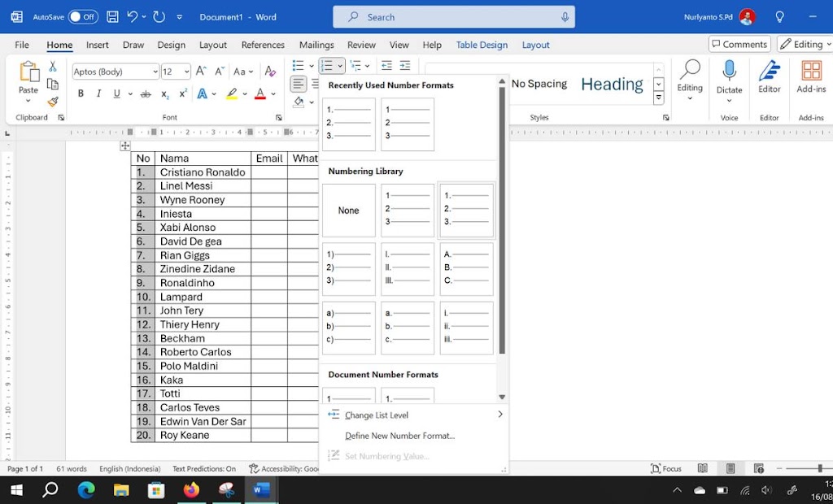Open the Customize Quick Access Toolbar dropdown
833x504 pixels.
(180, 17)
